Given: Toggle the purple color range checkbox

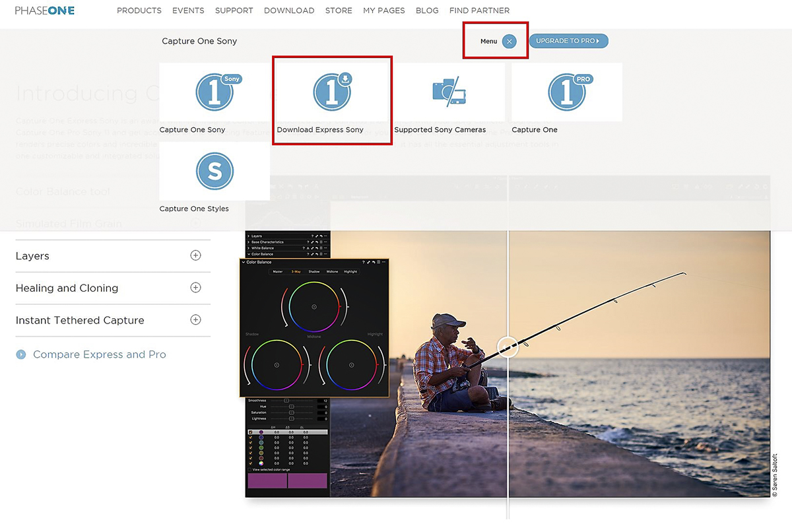Looking at the screenshot, I should click(250, 432).
